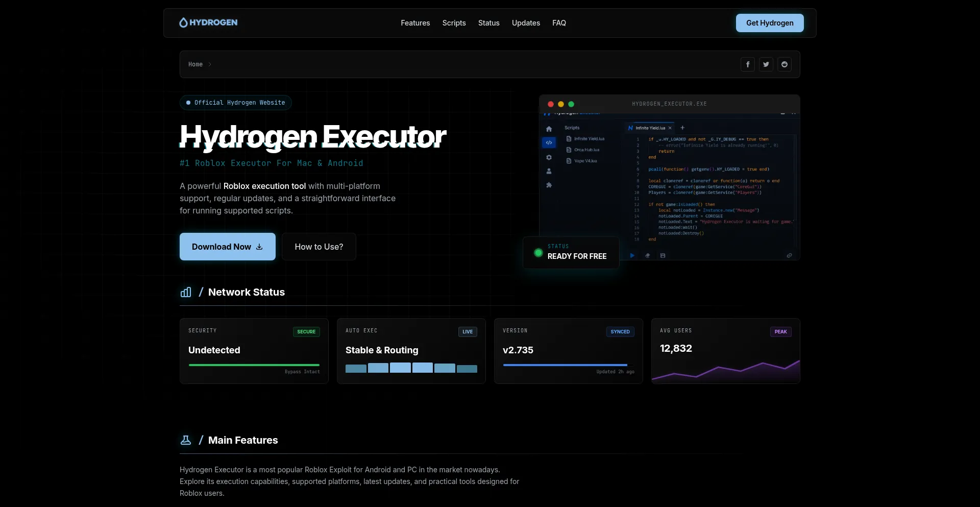The image size is (980, 507).
Task: Click the Main Features flask icon
Action: tap(186, 440)
